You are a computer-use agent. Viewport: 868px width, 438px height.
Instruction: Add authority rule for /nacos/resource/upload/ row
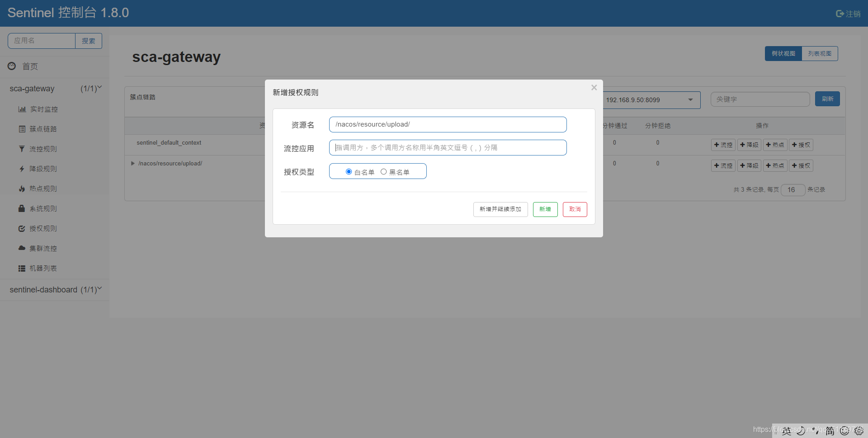801,165
